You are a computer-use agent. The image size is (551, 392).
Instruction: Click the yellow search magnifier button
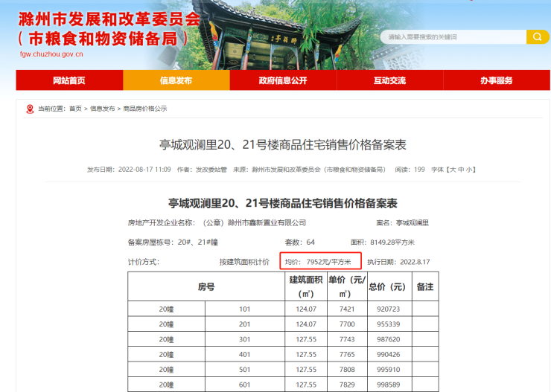(538, 37)
